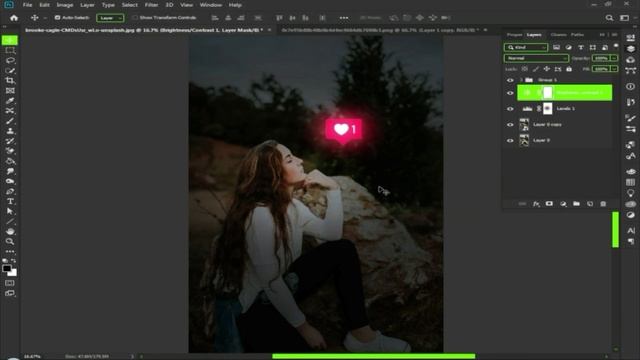Hide the Brightness/Contrast 1 adjustment layer
640x360 pixels.
click(x=510, y=93)
